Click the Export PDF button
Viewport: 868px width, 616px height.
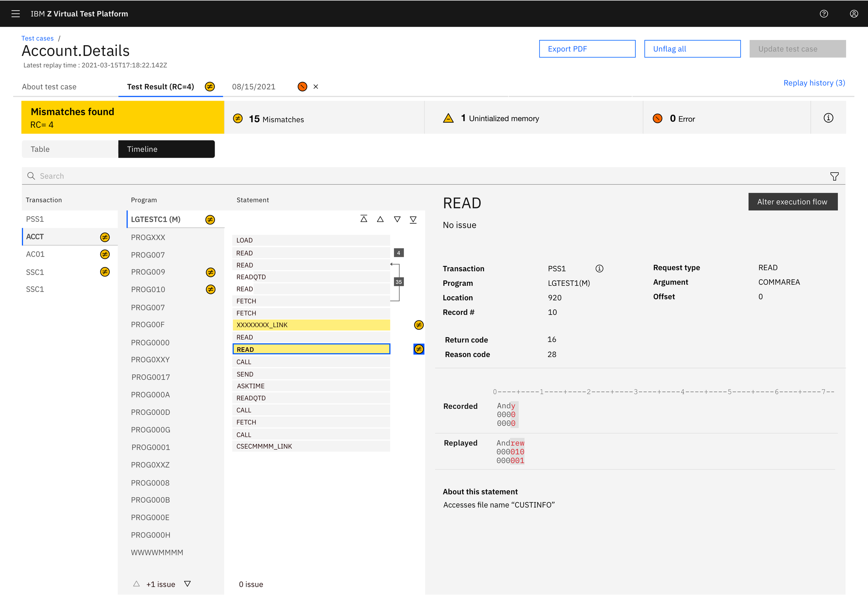[587, 49]
